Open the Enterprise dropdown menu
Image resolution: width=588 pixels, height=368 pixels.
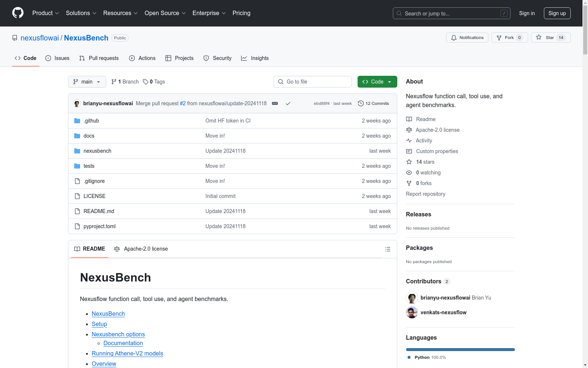pos(209,13)
